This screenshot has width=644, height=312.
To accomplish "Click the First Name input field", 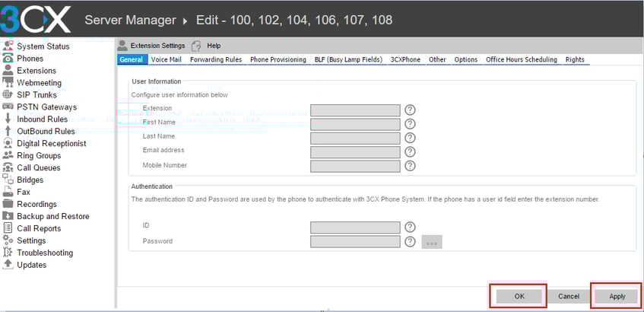I will 355,124.
